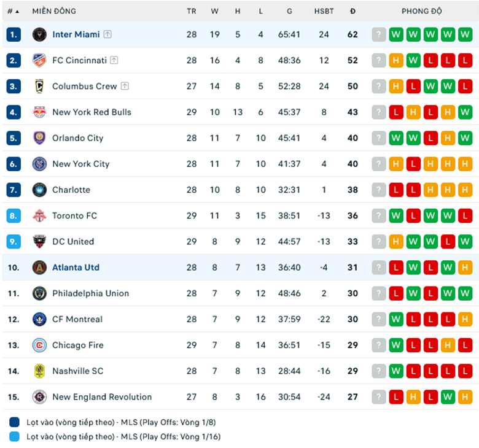Click Inter Miami's gray question mark form badge
Viewport: 479px width, 448px height.
(379, 34)
